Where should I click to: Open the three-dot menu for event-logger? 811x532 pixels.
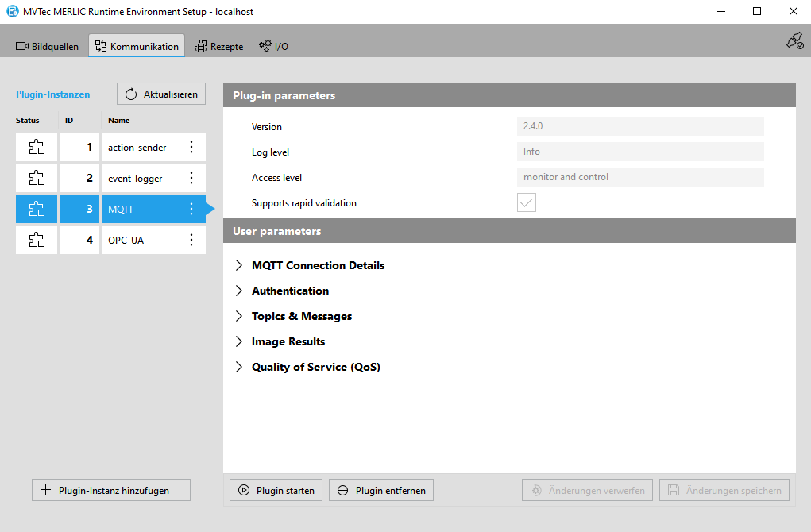coord(191,178)
